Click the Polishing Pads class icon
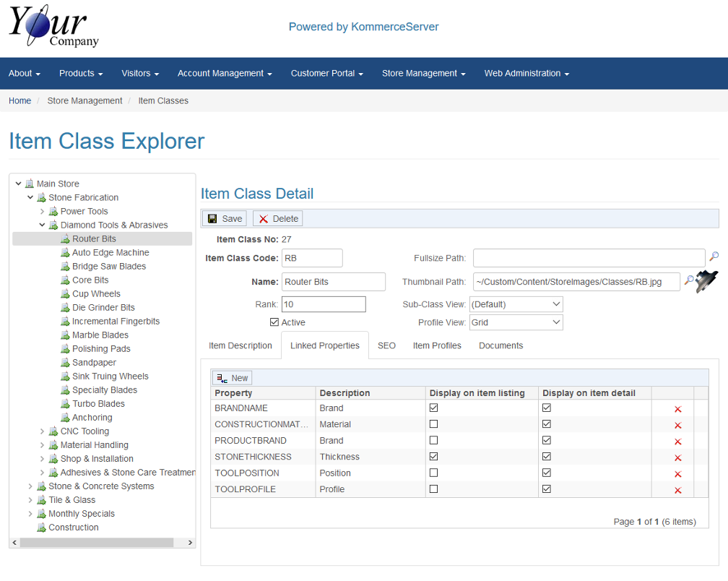 pyautogui.click(x=65, y=349)
